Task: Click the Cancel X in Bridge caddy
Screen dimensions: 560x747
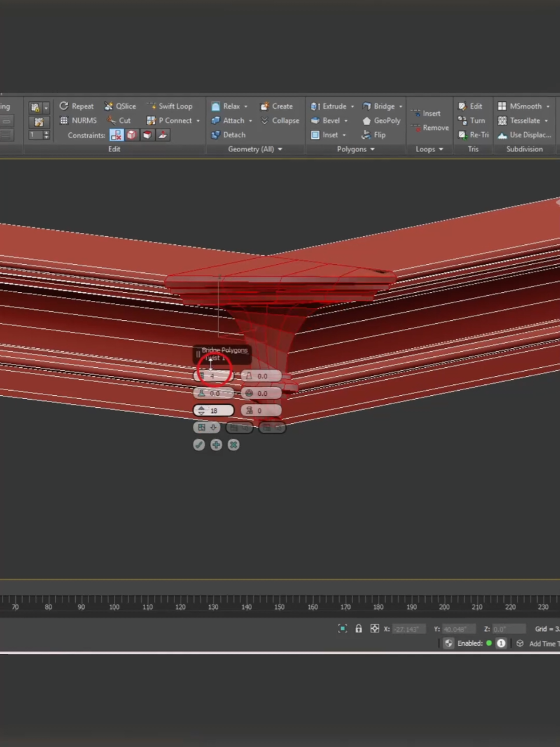Action: pos(234,445)
